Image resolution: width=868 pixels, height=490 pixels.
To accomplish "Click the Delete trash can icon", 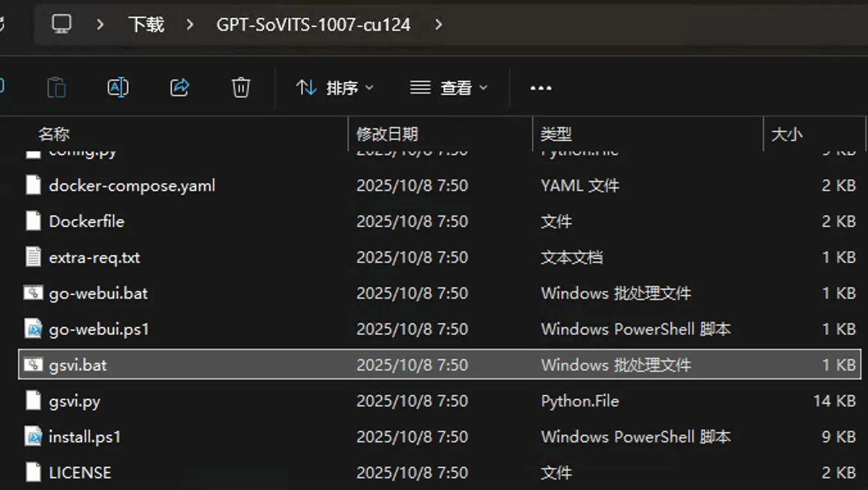I will [x=240, y=87].
